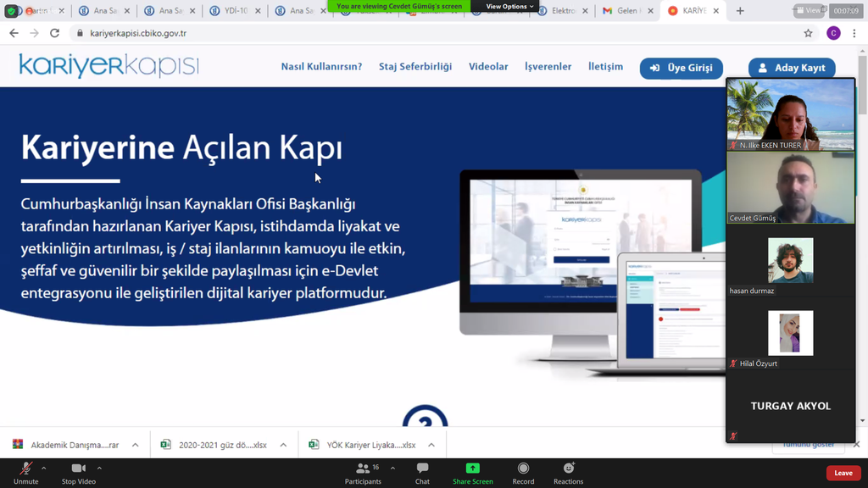Click the browser forward arrow

coord(34,33)
